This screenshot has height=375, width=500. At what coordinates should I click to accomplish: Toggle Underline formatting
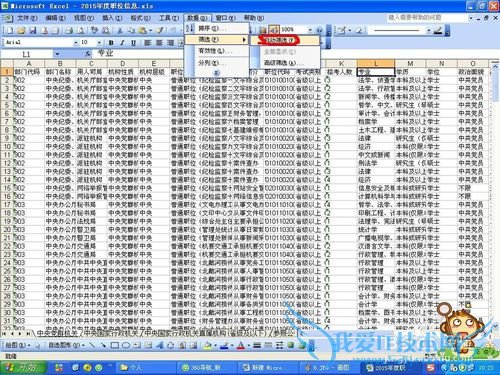click(134, 43)
